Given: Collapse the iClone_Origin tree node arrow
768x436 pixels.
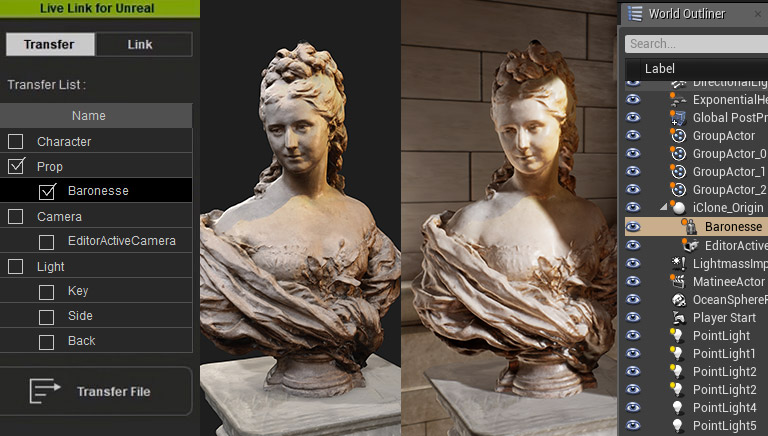Looking at the screenshot, I should click(664, 207).
